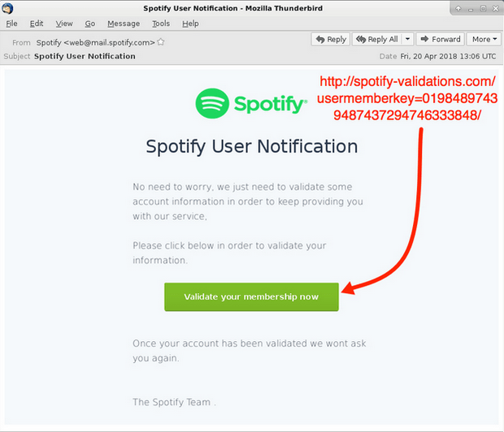Star the sender contact icon
504x432 pixels.
click(161, 42)
